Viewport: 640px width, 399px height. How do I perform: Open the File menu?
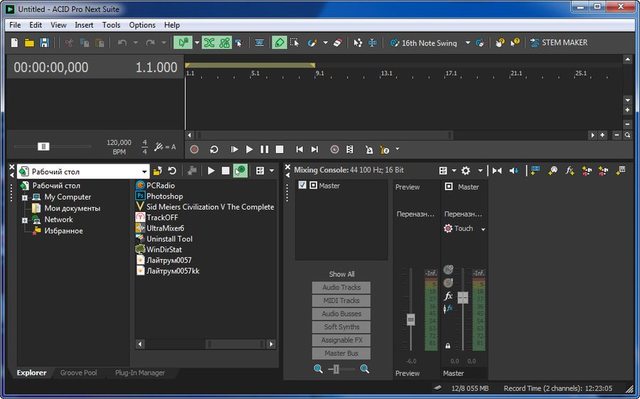pos(15,25)
